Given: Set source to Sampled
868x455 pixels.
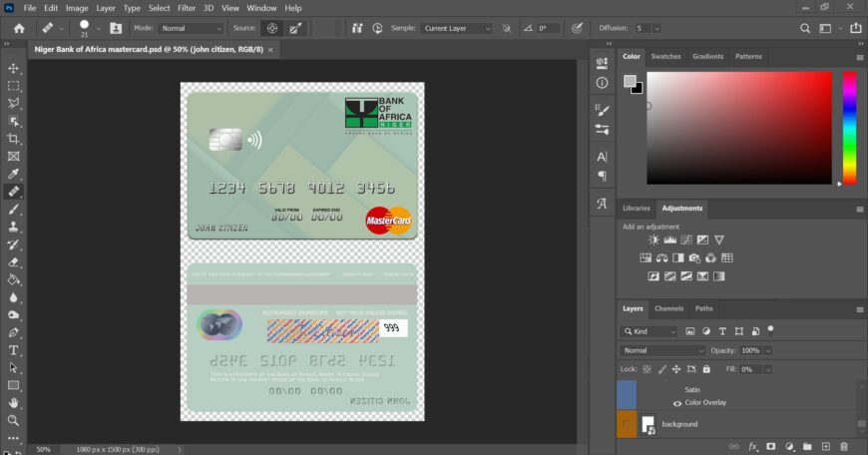Looking at the screenshot, I should (271, 28).
